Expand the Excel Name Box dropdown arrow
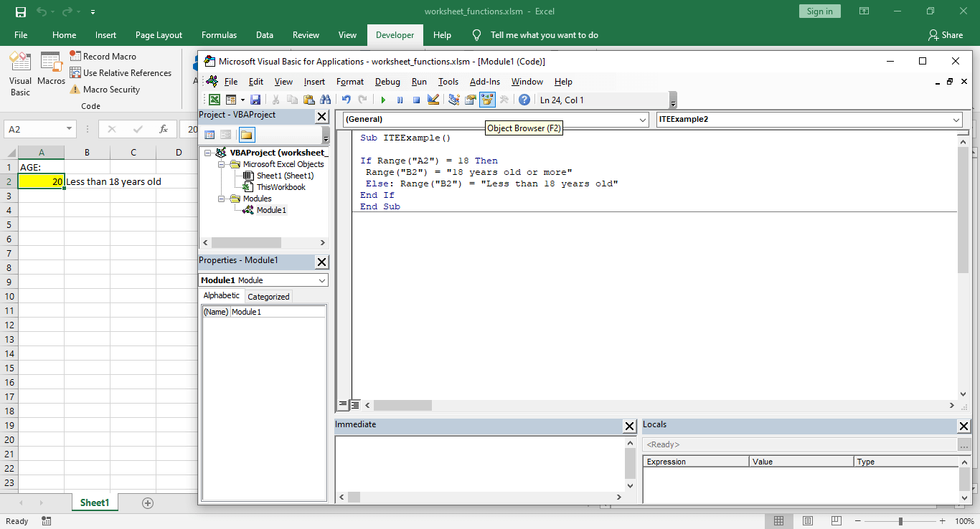 pyautogui.click(x=70, y=129)
